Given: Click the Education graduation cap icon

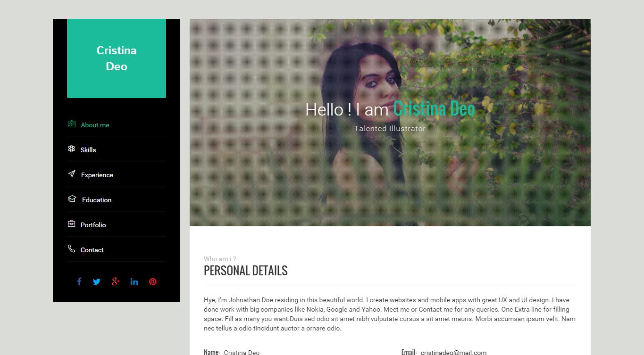Looking at the screenshot, I should click(x=72, y=199).
